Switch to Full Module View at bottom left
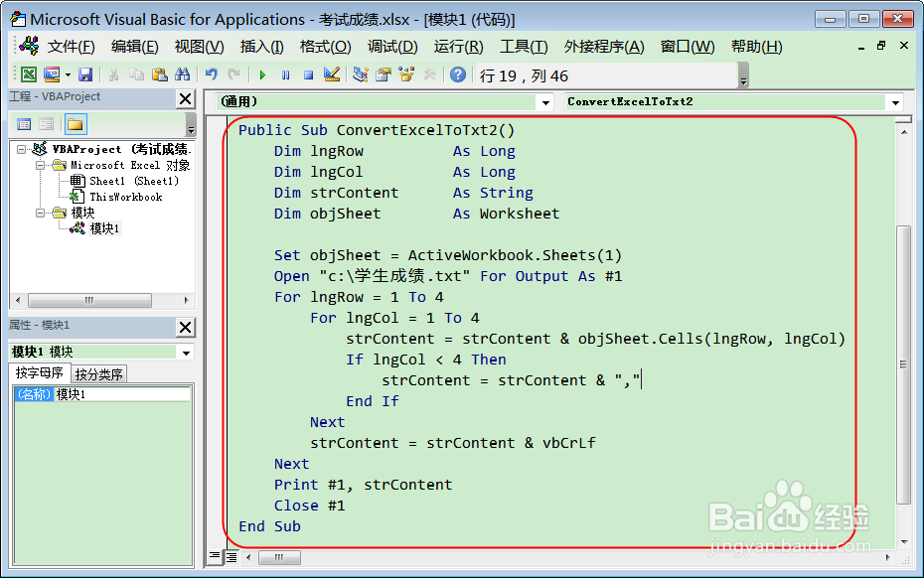Image resolution: width=924 pixels, height=578 pixels. (x=231, y=557)
